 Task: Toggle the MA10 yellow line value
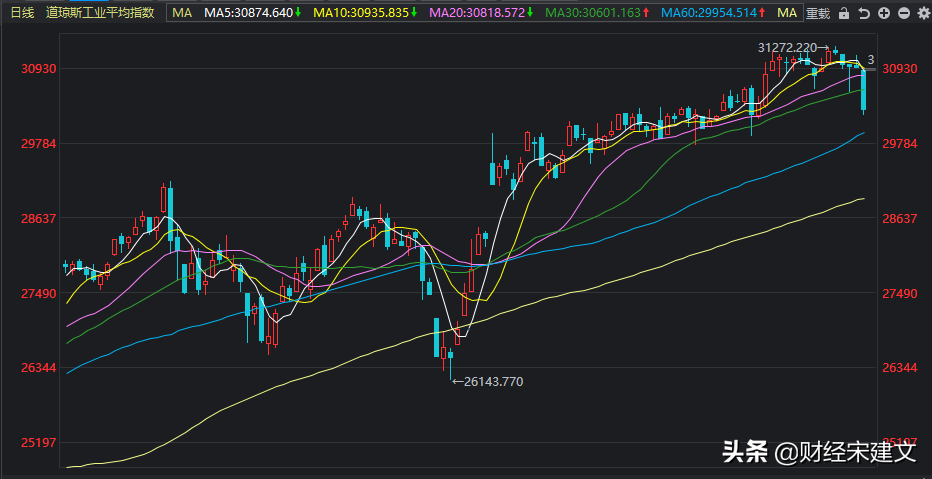click(364, 13)
